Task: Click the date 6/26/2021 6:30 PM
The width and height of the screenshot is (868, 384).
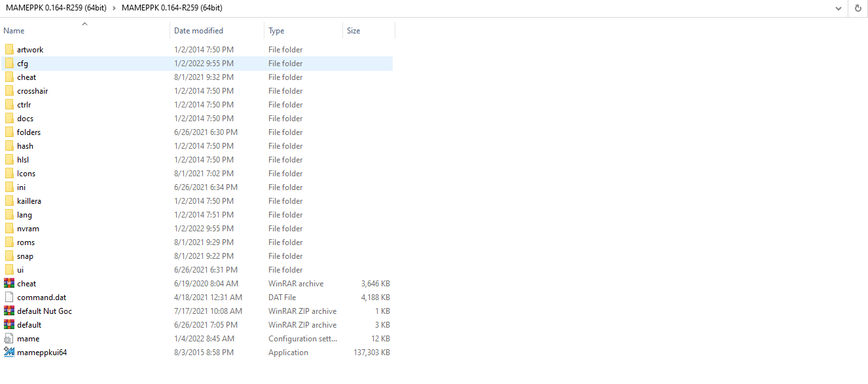Action: coord(206,132)
